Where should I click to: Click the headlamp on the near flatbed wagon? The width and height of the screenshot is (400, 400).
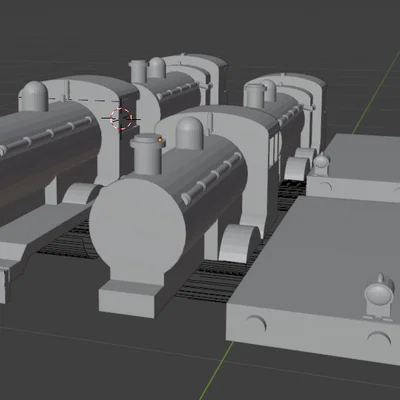point(380,295)
